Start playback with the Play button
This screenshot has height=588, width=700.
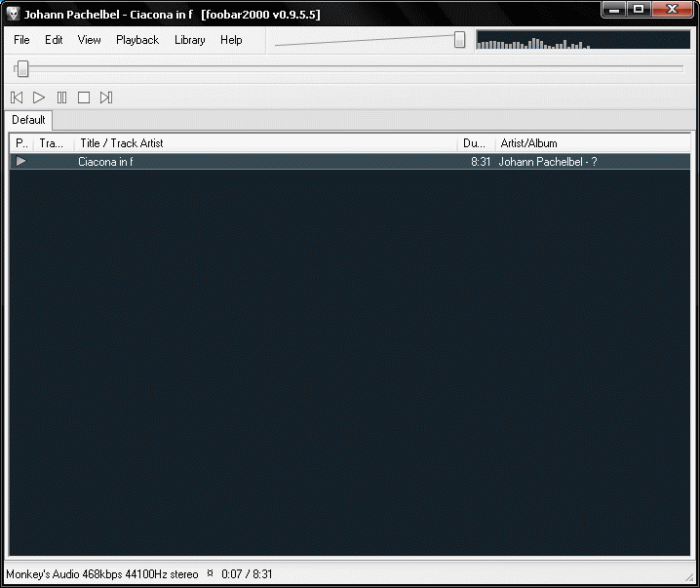point(39,98)
